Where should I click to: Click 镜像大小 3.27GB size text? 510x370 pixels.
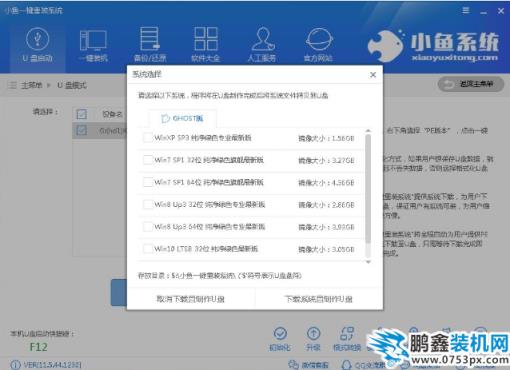pyautogui.click(x=326, y=160)
